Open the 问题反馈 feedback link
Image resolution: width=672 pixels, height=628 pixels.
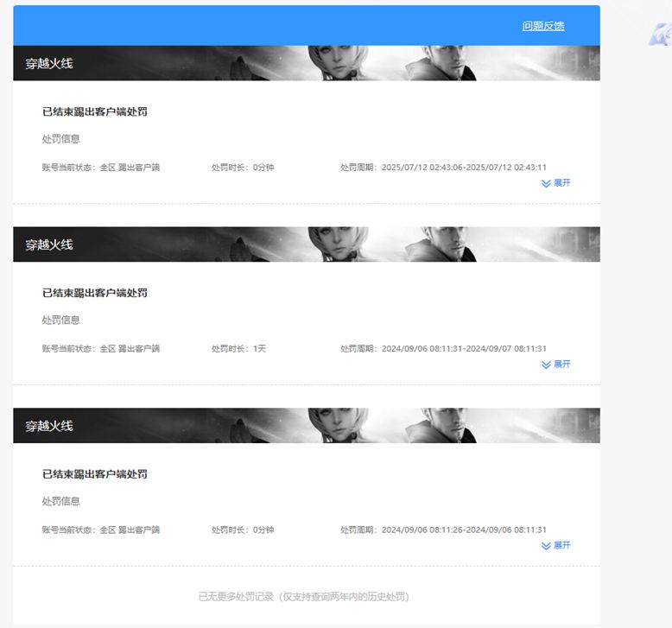pos(543,26)
